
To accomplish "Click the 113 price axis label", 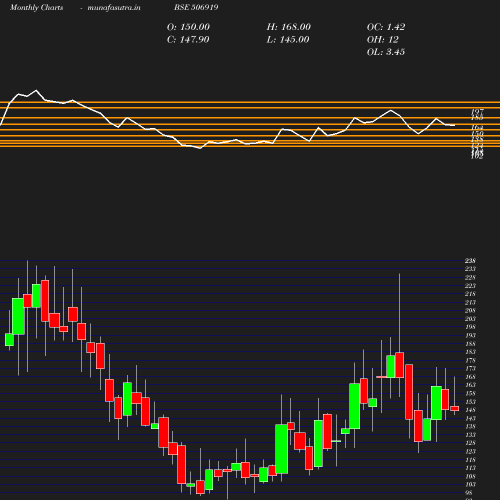I will (470, 468).
